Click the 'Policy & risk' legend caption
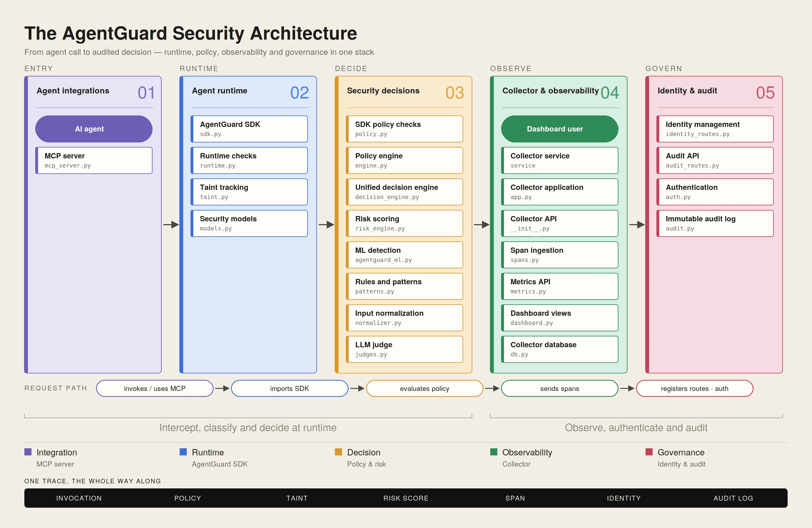 pyautogui.click(x=366, y=464)
